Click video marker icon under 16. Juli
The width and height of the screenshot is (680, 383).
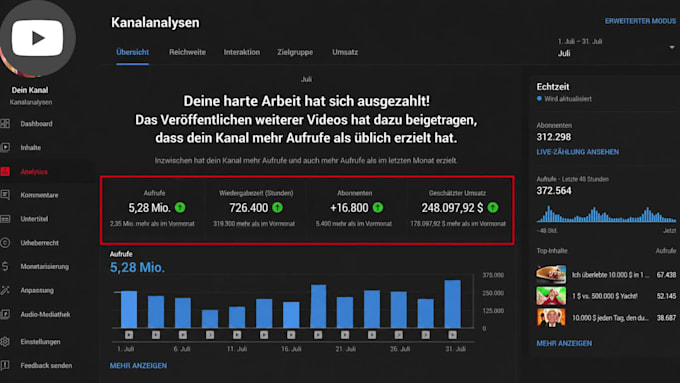tap(291, 335)
